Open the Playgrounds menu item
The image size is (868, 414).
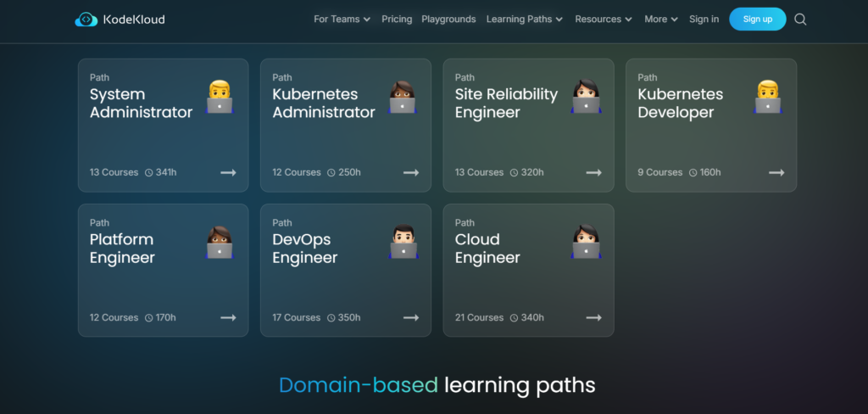(x=448, y=20)
